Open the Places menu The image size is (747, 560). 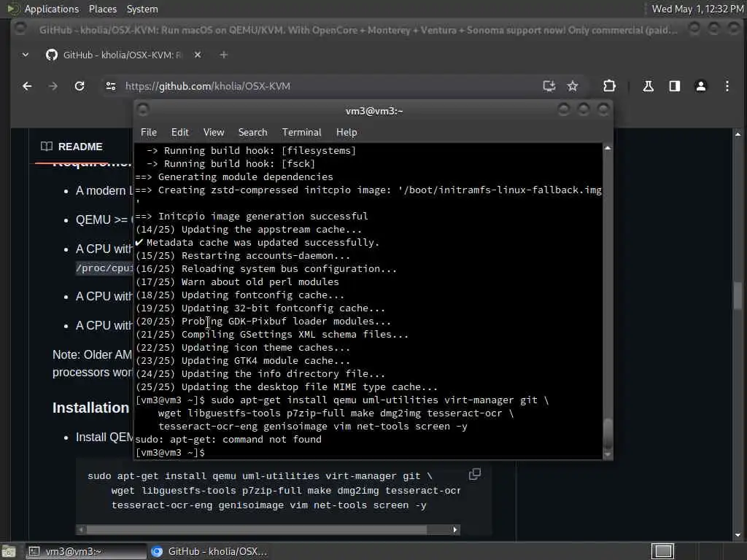point(102,9)
